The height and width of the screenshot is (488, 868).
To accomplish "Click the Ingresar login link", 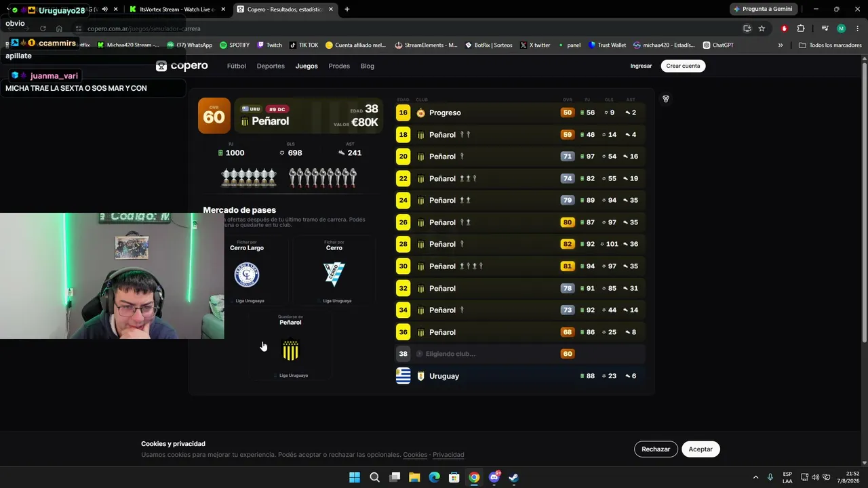I will [x=641, y=66].
